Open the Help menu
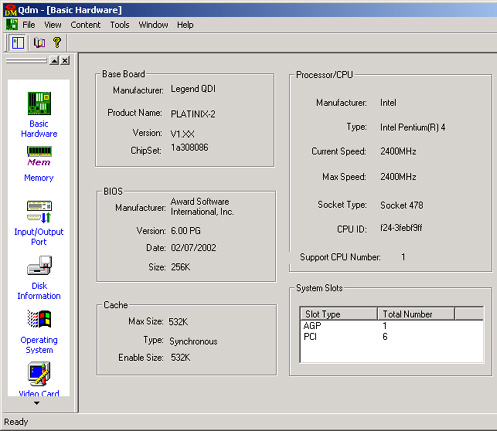The image size is (497, 431). [x=185, y=25]
